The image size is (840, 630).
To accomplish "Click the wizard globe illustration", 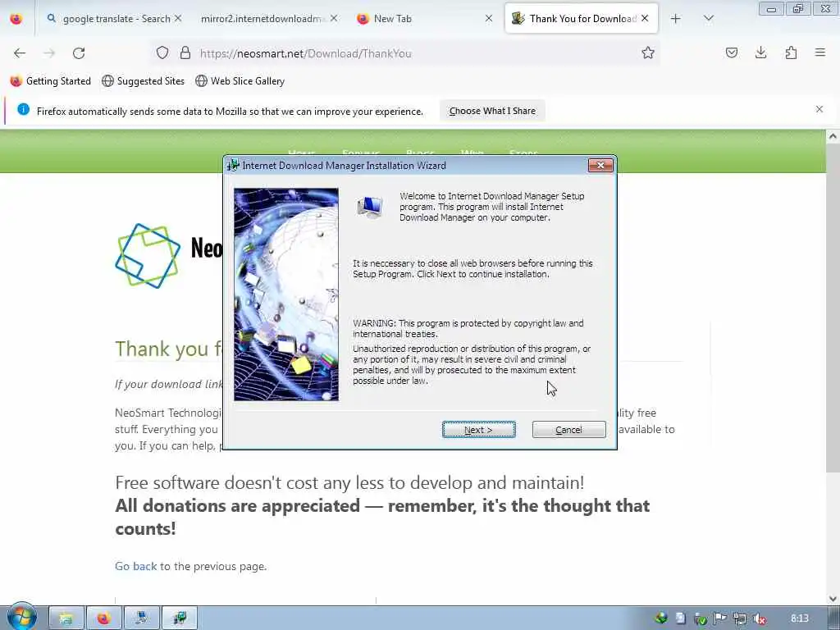I will pos(286,294).
